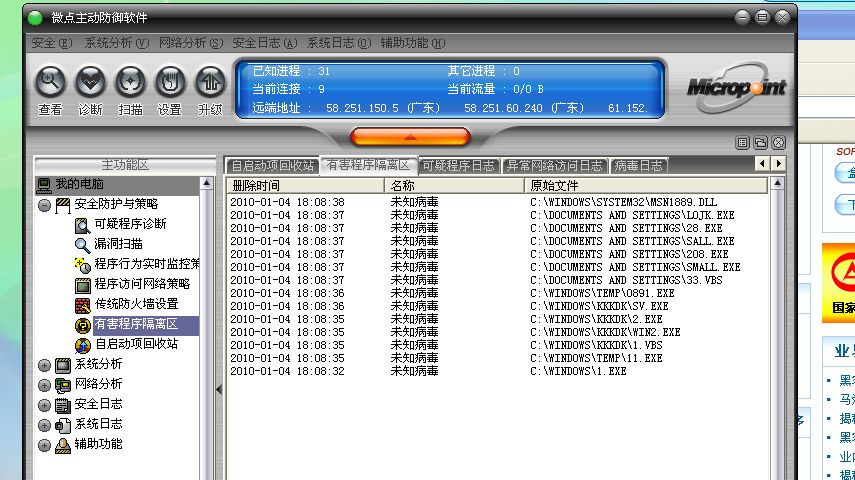Switch to the 自启动项回收站 tab
The width and height of the screenshot is (855, 480).
coord(273,165)
